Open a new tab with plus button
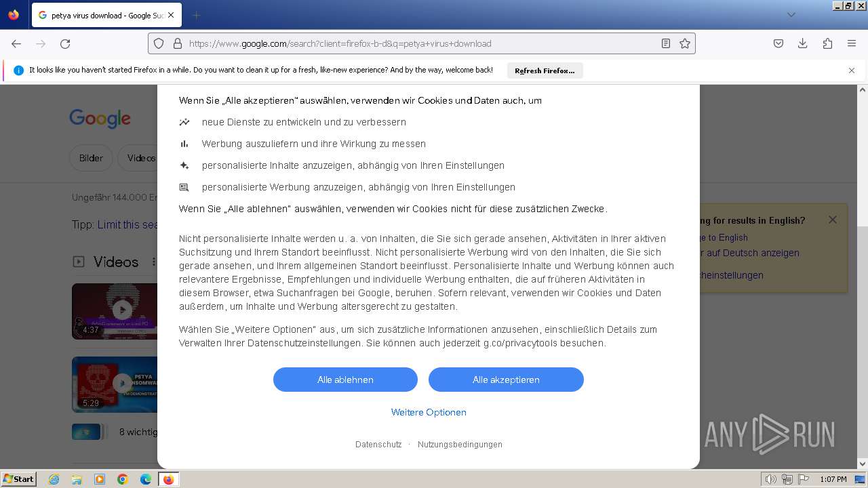The image size is (868, 488). tap(196, 15)
